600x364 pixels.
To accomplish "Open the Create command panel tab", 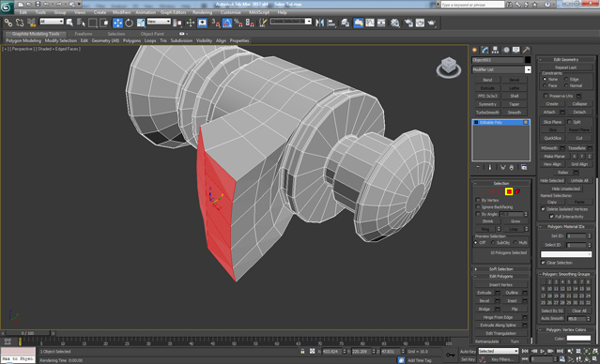I will (x=475, y=50).
